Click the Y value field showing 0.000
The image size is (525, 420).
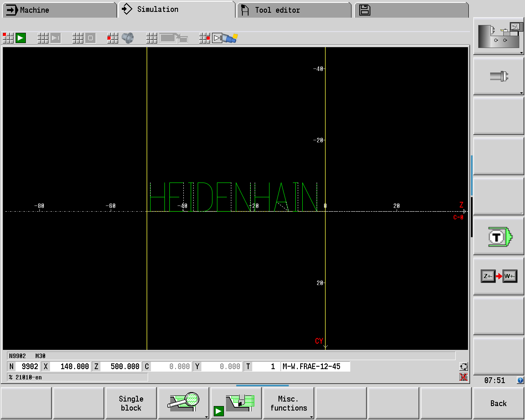(x=221, y=366)
